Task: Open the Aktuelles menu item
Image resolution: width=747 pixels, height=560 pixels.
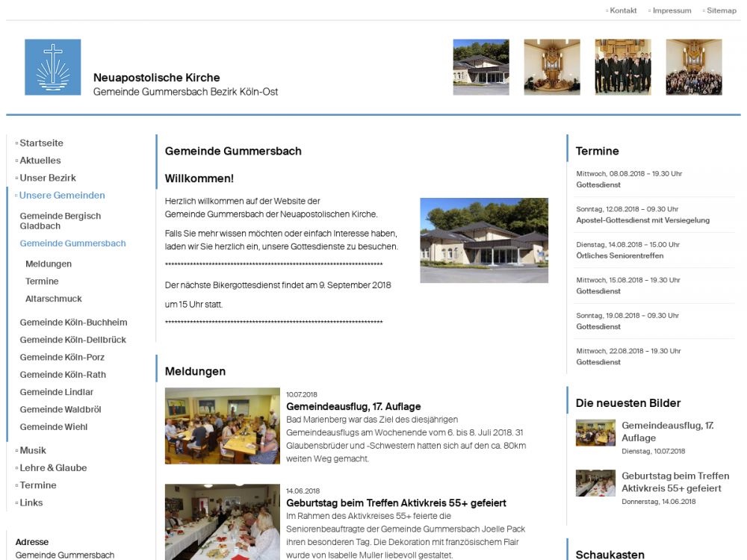Action: coord(40,160)
